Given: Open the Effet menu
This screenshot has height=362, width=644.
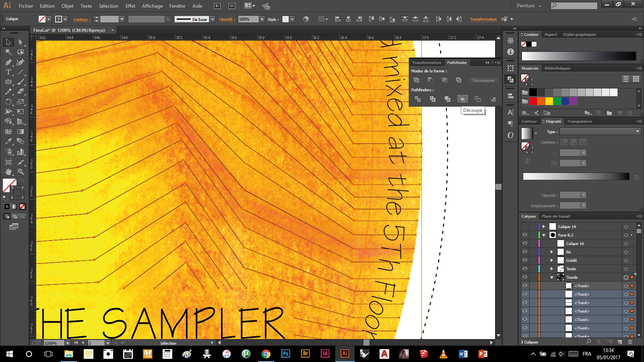Looking at the screenshot, I should tap(130, 6).
